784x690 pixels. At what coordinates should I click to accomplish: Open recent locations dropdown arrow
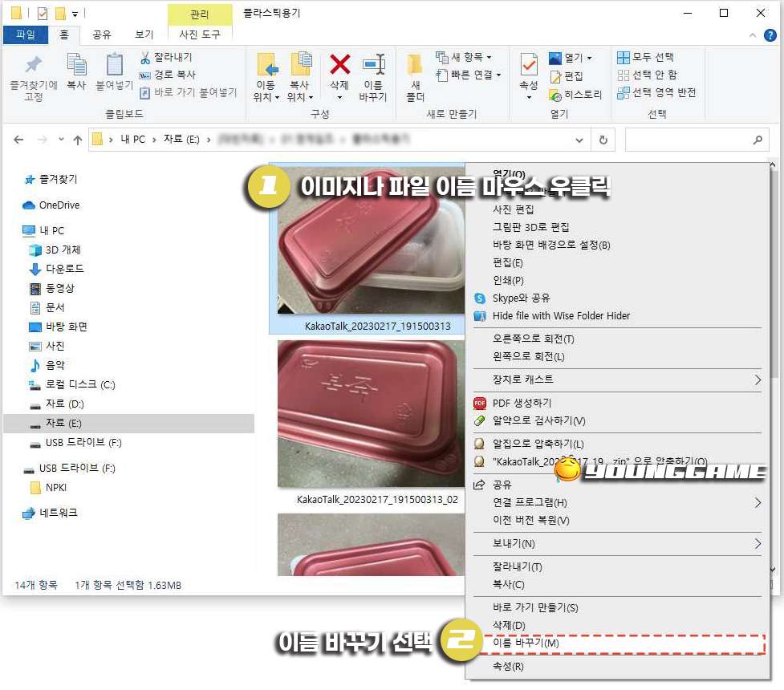pyautogui.click(x=61, y=140)
